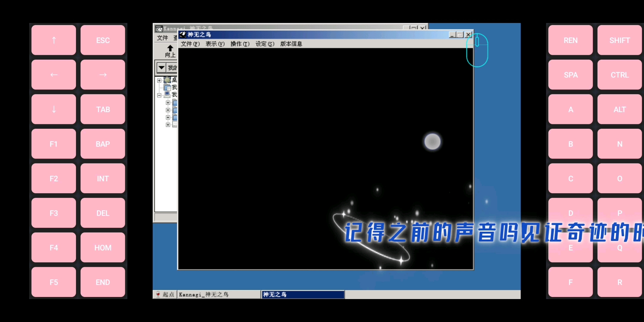
Task: Tap the R virtual key
Action: (620, 282)
